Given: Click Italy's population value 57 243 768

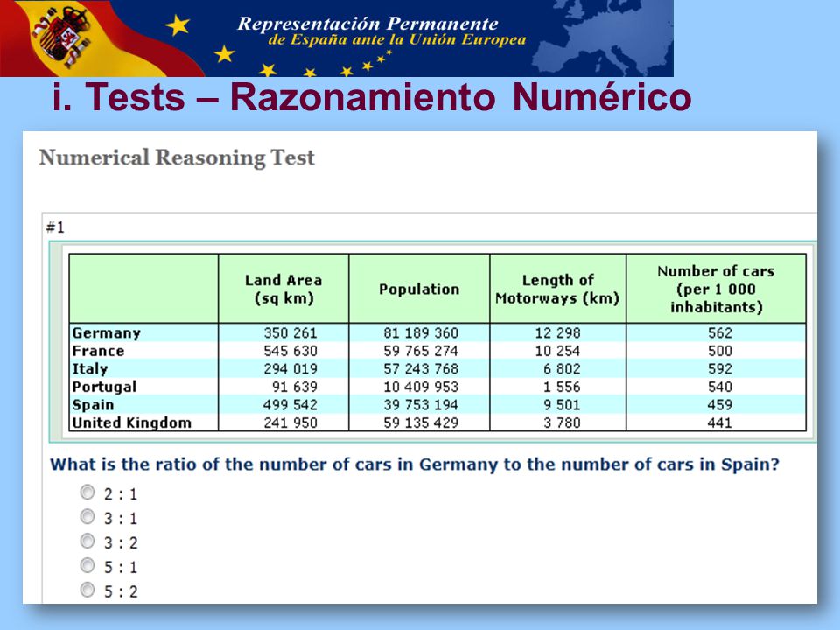Looking at the screenshot, I should coord(421,368).
